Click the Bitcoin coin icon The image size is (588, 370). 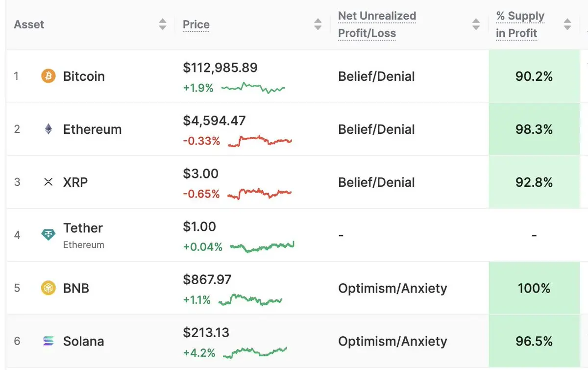[49, 76]
